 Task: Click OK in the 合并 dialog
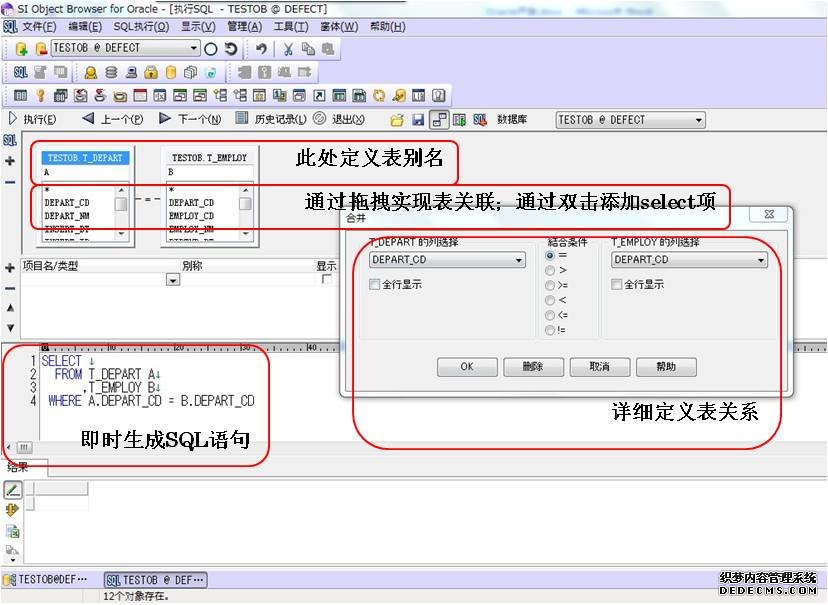pyautogui.click(x=467, y=367)
